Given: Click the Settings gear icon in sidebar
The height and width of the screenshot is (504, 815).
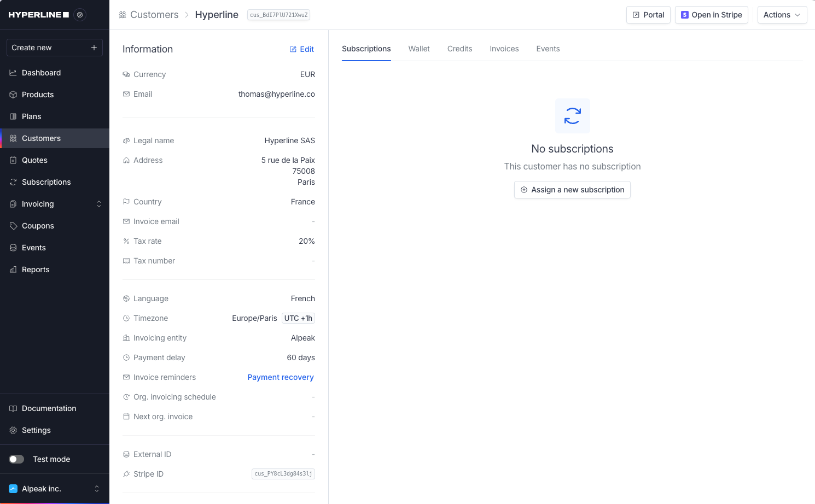Looking at the screenshot, I should click(13, 430).
